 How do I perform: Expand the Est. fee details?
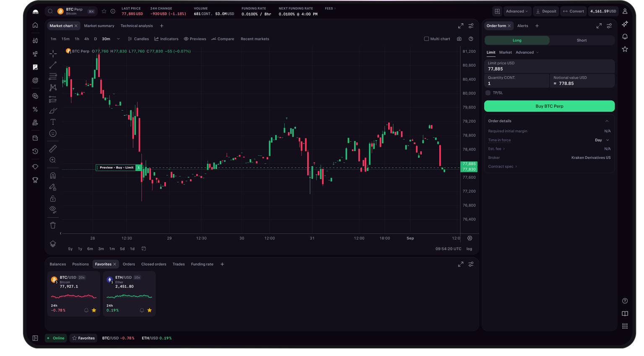[496, 149]
